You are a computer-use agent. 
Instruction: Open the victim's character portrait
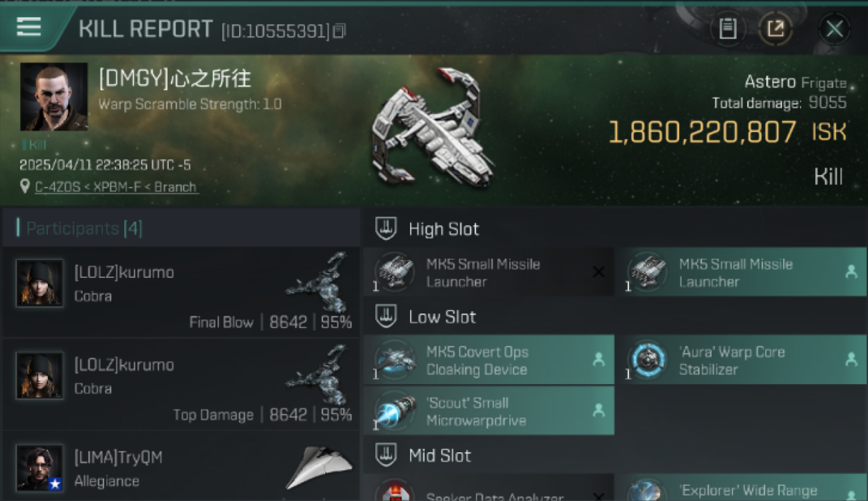(x=54, y=97)
